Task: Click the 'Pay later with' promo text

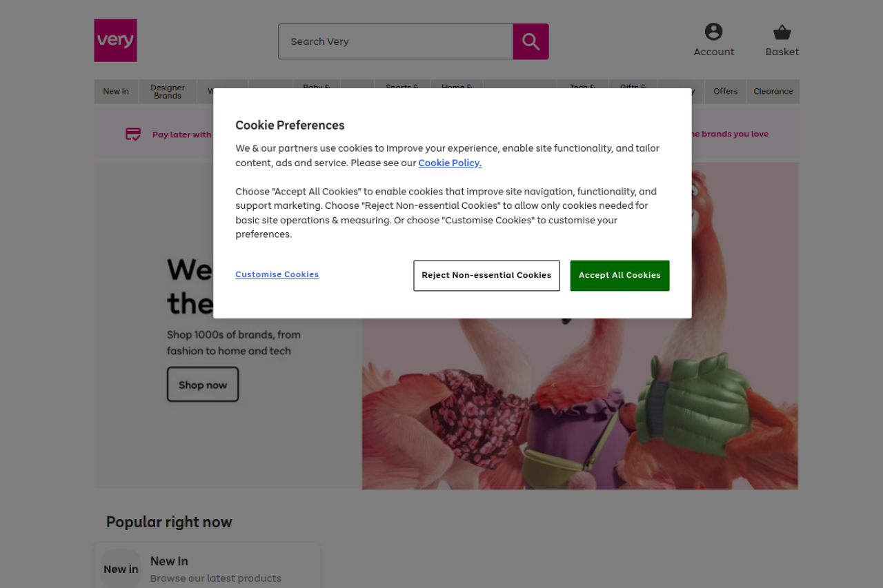Action: pos(181,135)
